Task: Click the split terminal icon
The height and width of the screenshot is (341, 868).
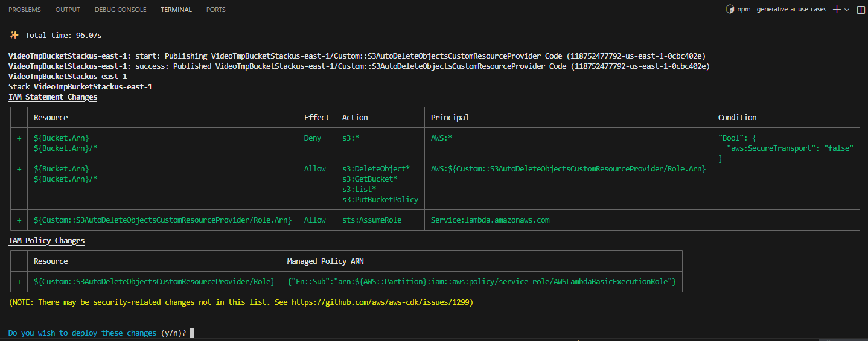Action: 860,10
